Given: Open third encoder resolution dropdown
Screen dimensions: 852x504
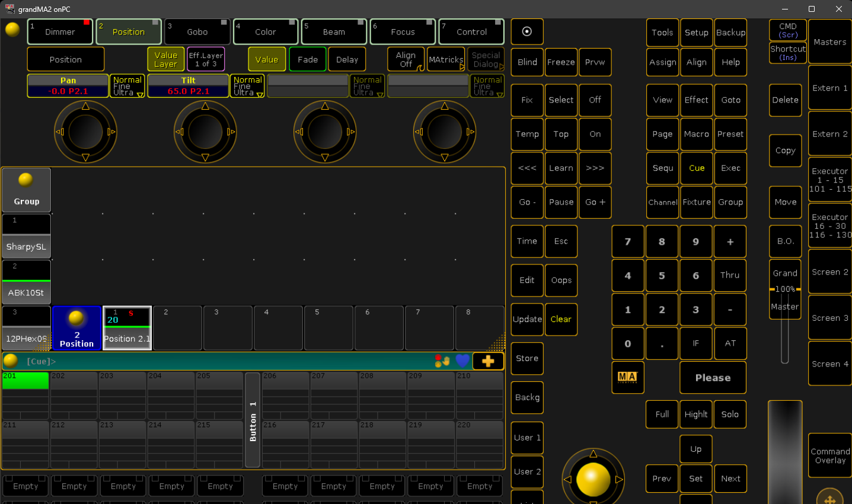Looking at the screenshot, I should pos(367,86).
